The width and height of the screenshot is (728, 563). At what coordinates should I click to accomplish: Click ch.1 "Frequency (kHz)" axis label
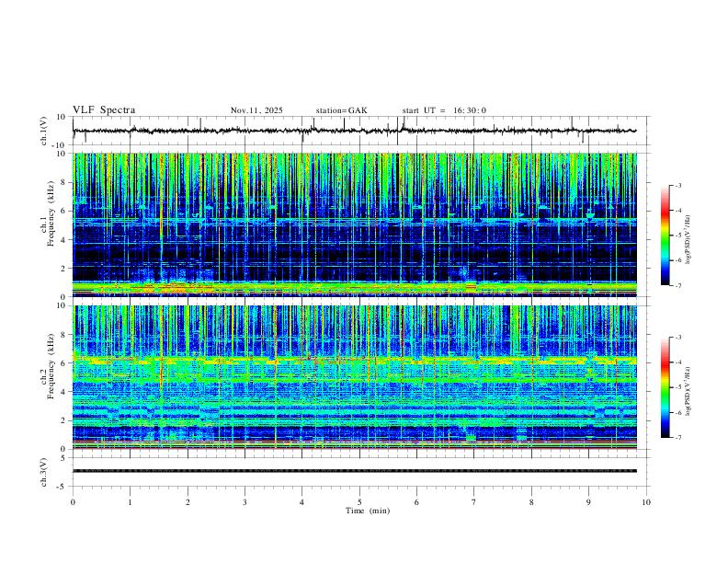pos(51,213)
